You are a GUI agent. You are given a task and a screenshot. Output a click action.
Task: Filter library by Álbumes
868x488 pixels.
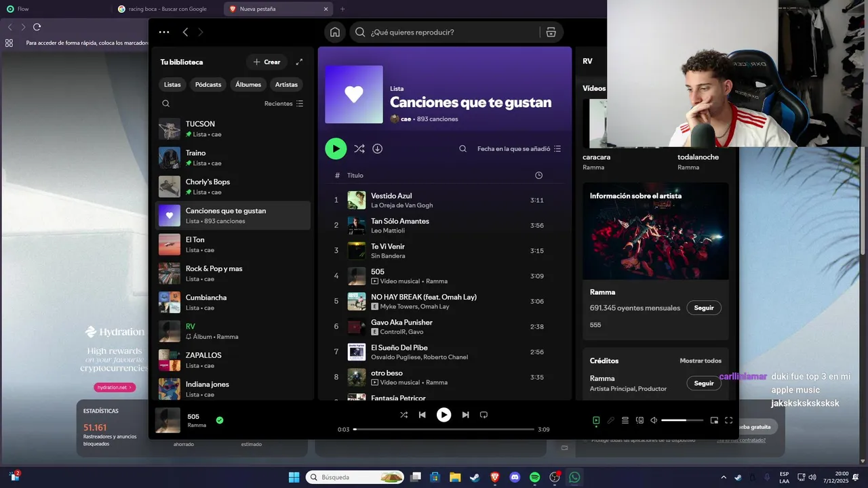pyautogui.click(x=248, y=85)
